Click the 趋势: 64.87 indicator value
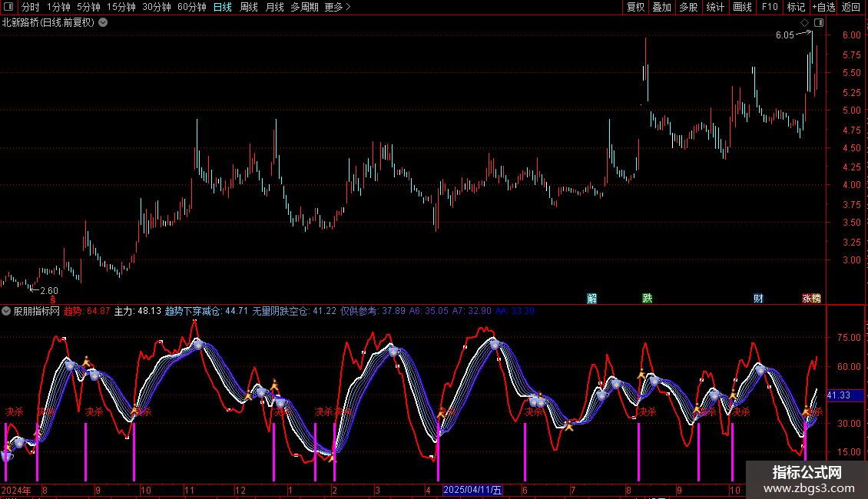Image resolution: width=868 pixels, height=499 pixels. pyautogui.click(x=87, y=311)
